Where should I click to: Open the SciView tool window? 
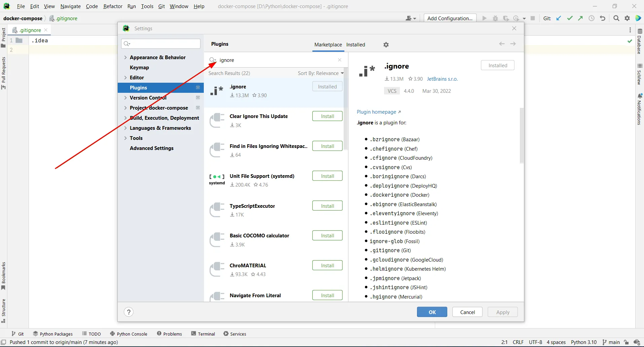[640, 74]
